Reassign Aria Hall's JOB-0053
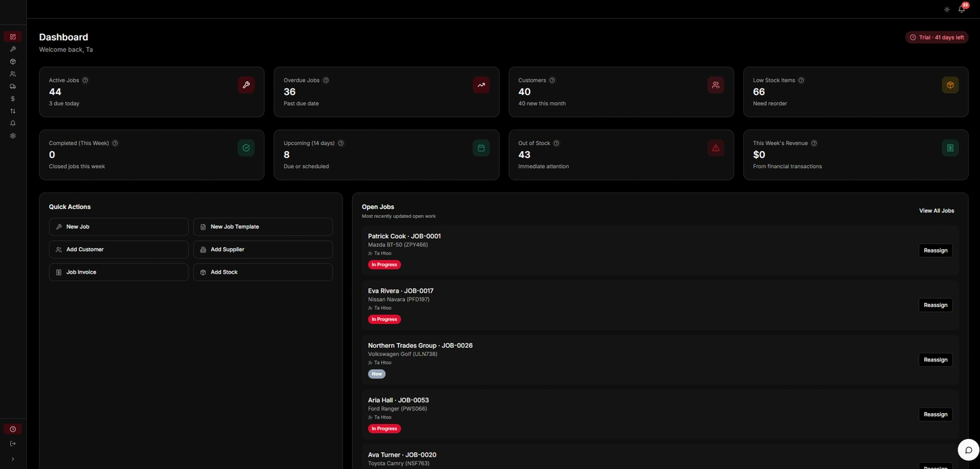980x469 pixels. coord(936,415)
